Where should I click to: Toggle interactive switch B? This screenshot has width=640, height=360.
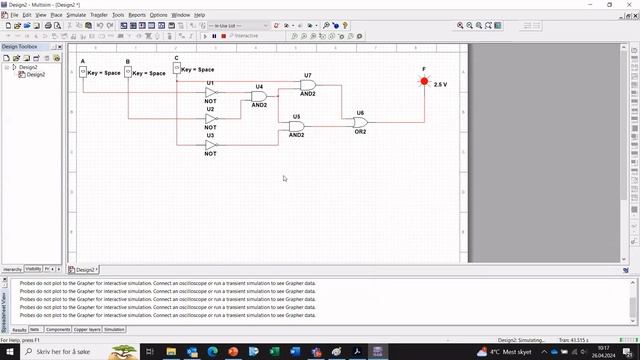coord(128,72)
